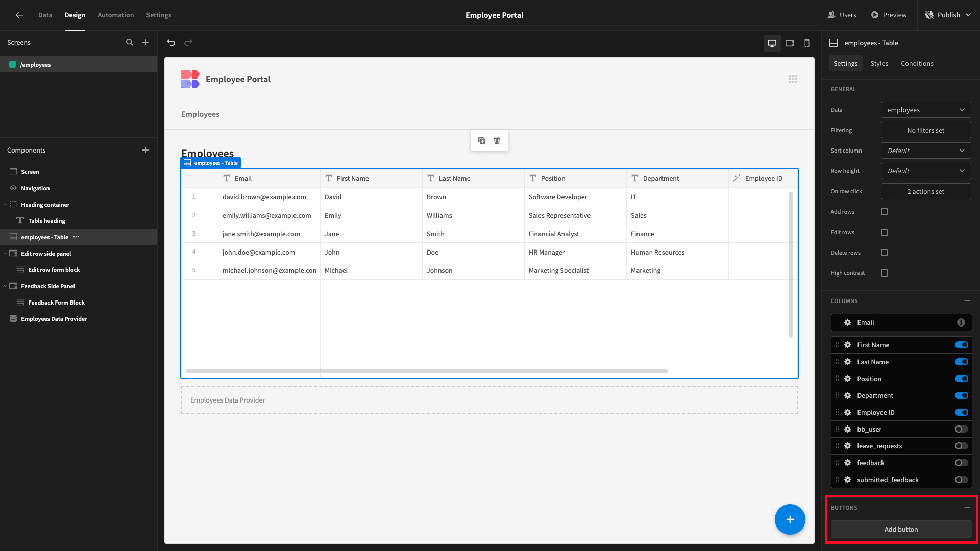Click the Add rows checkbox
The width and height of the screenshot is (980, 551).
[x=885, y=211]
